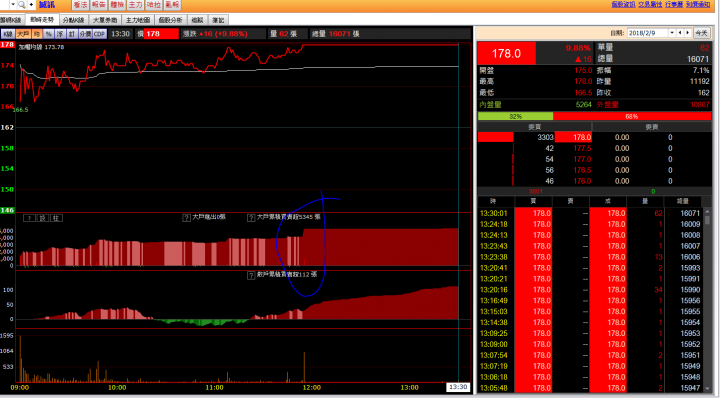Click the 外盤量 value 10807

tap(700, 105)
